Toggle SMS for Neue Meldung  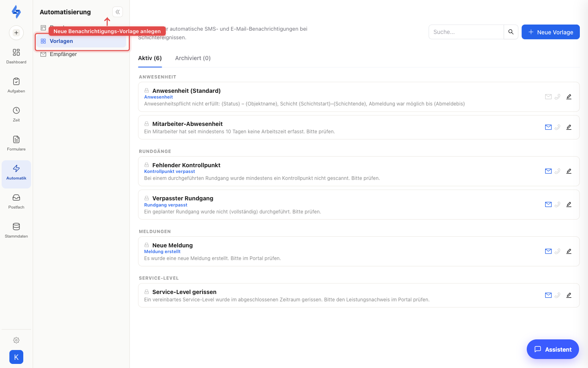click(x=557, y=251)
